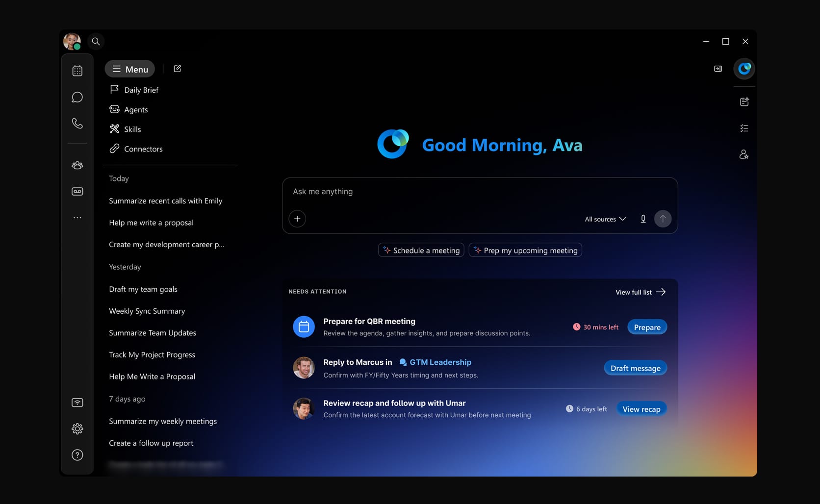The image size is (820, 504).
Task: Click the AI assistant round logo button
Action: (744, 69)
